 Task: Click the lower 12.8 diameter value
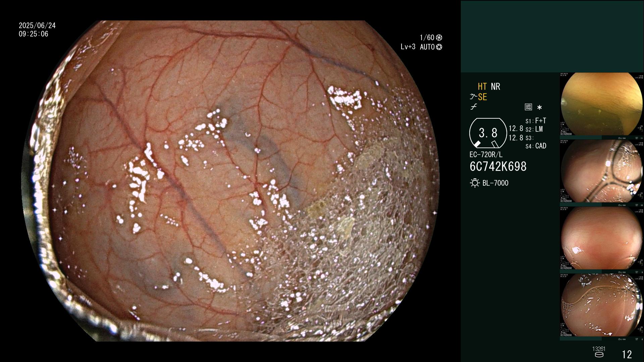516,137
